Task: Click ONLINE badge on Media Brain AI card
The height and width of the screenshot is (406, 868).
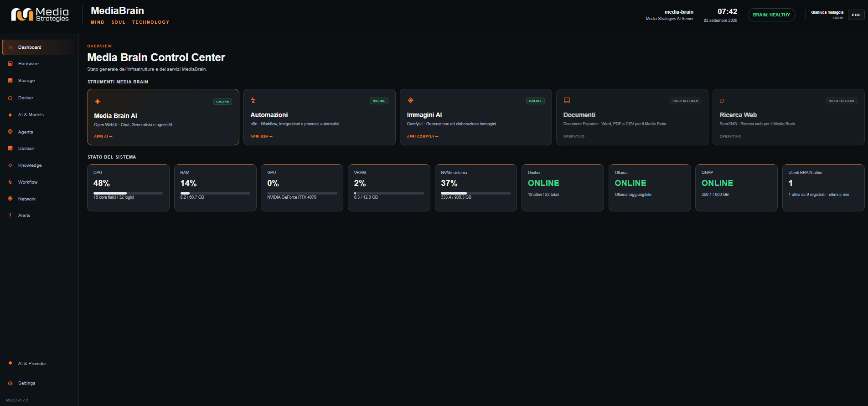Action: pos(222,102)
